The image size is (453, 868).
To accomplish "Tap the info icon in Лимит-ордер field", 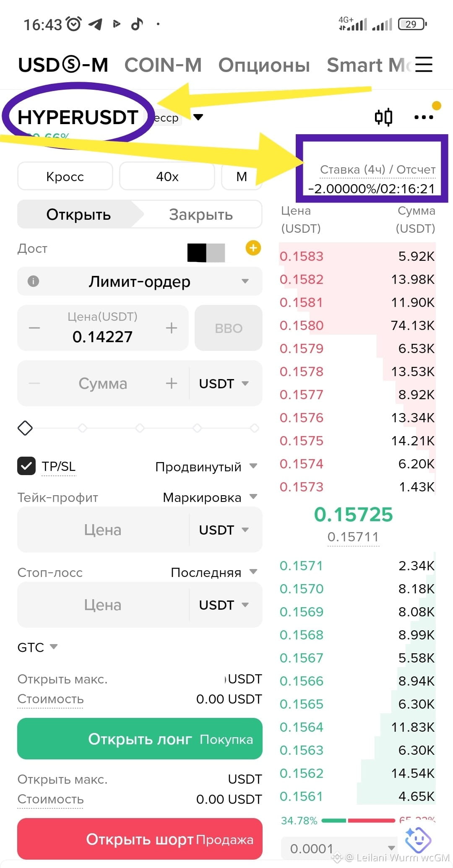I will 33,281.
